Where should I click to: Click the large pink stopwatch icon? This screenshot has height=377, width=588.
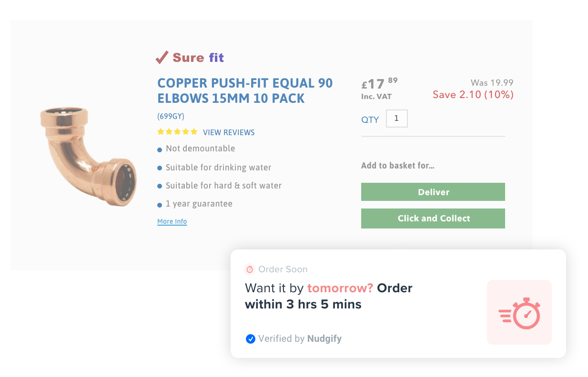519,312
